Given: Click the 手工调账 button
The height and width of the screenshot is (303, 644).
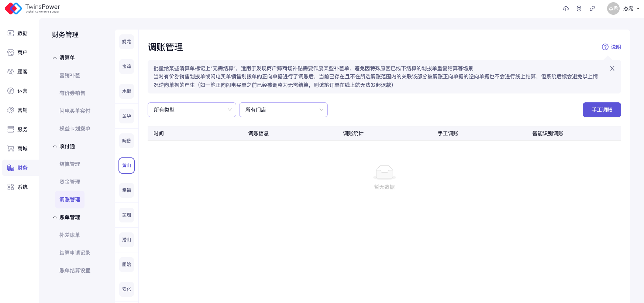Looking at the screenshot, I should pos(602,110).
